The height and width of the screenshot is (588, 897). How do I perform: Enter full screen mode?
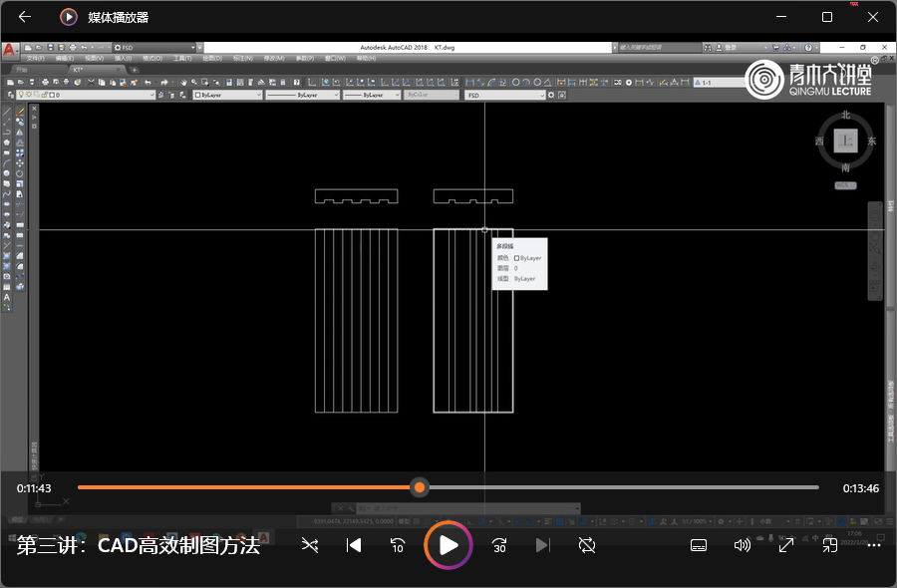[x=785, y=545]
